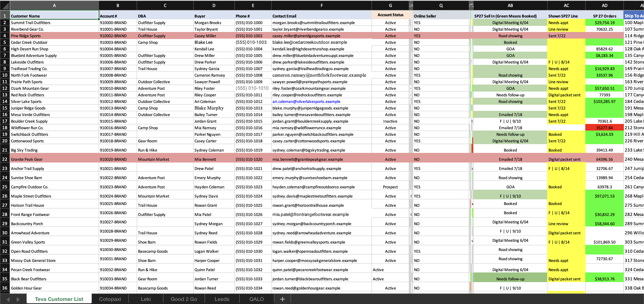Select phone (555) 010-1010 cell

click(253, 88)
